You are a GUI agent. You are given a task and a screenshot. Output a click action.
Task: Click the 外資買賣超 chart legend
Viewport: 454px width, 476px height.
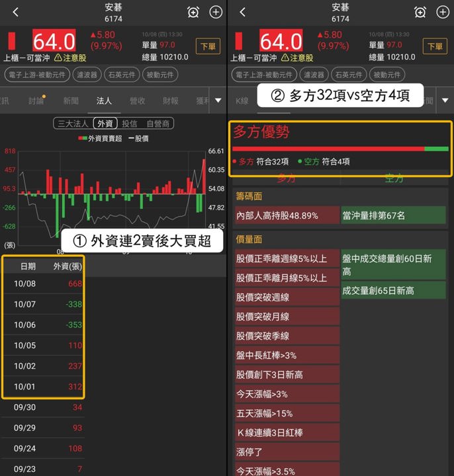[x=100, y=138]
